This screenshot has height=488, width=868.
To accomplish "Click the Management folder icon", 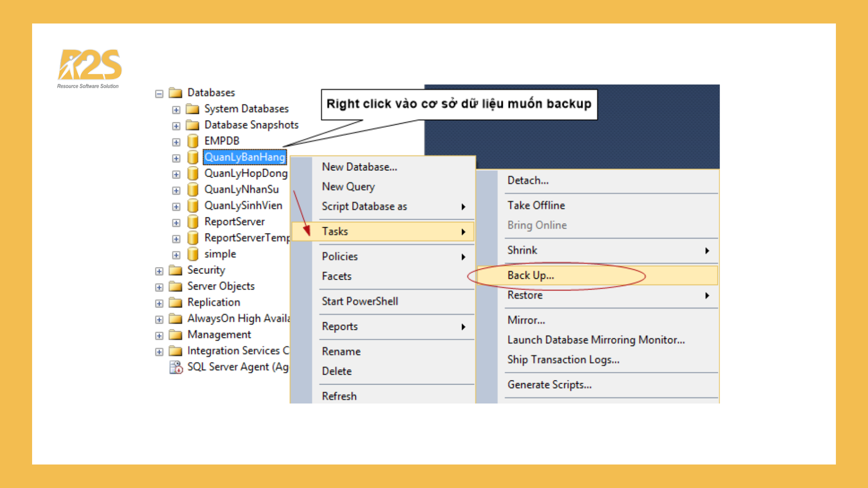I will (175, 334).
